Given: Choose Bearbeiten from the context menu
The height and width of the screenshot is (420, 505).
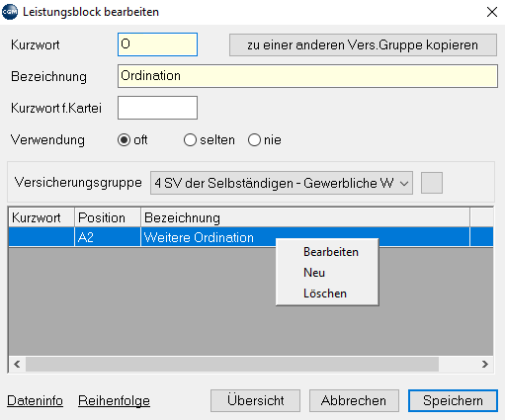Looking at the screenshot, I should click(331, 252).
